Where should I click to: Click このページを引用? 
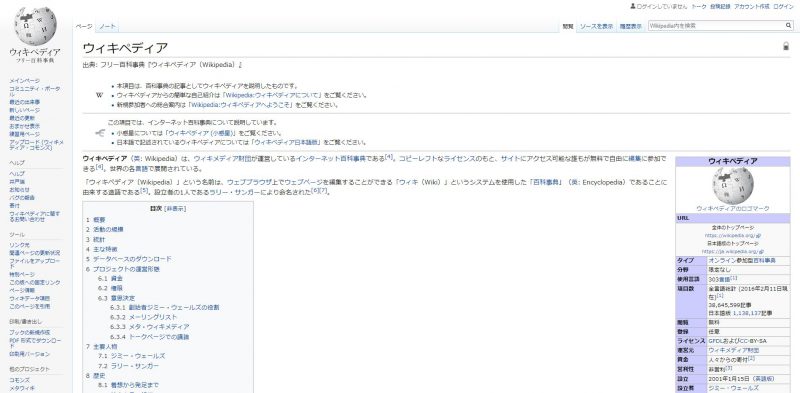coord(30,306)
